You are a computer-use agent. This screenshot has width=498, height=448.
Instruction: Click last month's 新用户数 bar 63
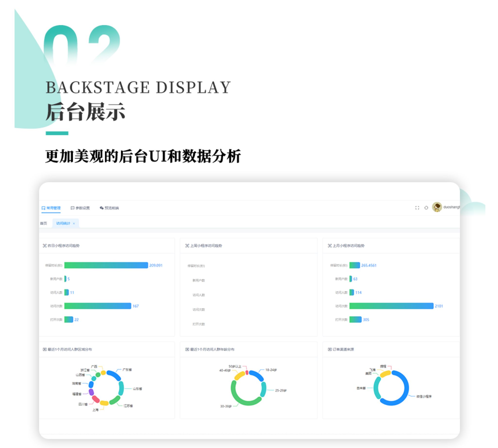(x=351, y=279)
